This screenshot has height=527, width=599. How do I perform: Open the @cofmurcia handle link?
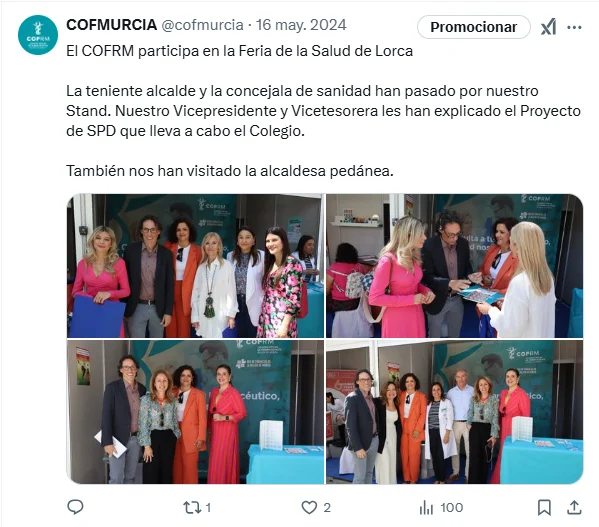(202, 25)
